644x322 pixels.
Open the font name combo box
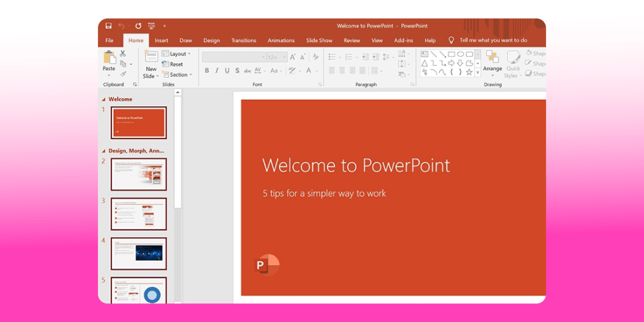click(234, 57)
